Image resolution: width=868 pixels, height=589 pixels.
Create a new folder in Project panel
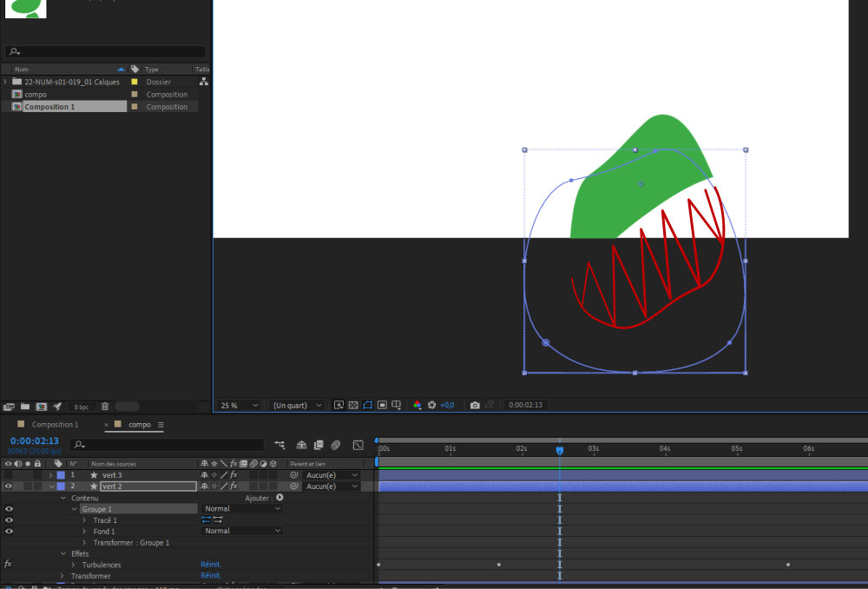[x=25, y=406]
